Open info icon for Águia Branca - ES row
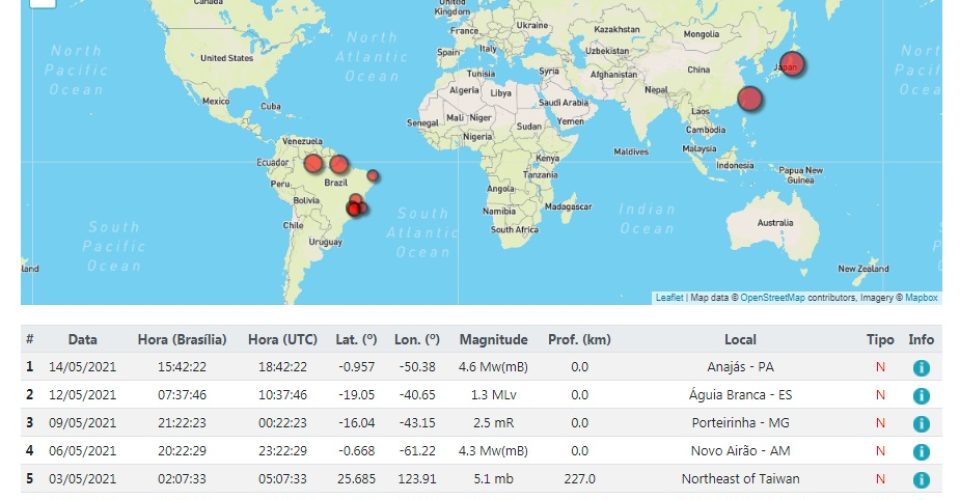Image resolution: width=960 pixels, height=500 pixels. 921,395
